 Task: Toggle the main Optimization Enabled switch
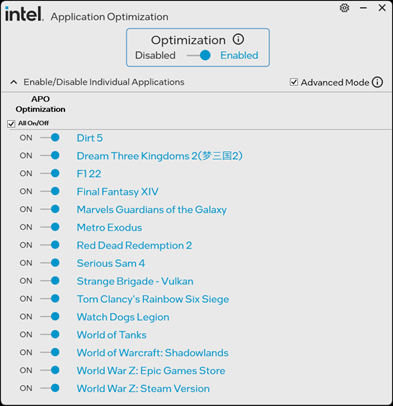[x=199, y=55]
